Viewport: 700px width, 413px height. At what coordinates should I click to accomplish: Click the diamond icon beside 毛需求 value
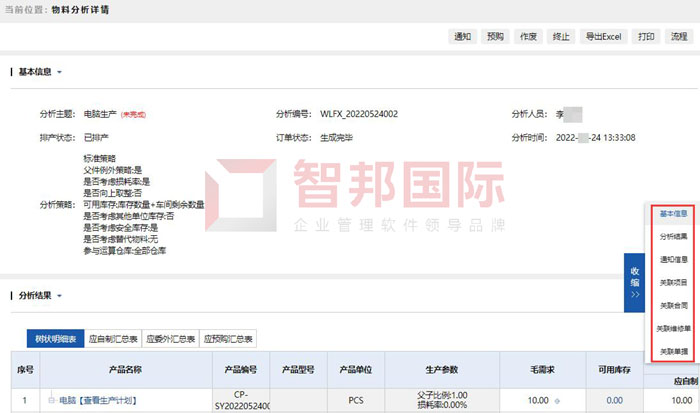(559, 401)
